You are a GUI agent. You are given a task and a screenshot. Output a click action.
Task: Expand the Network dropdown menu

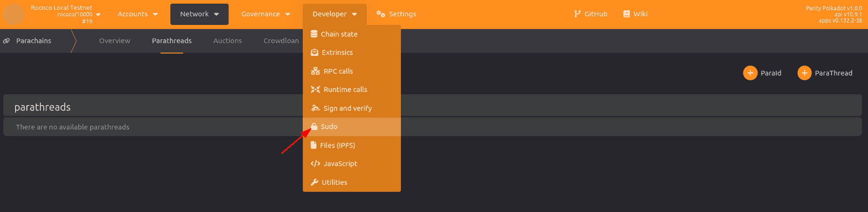[x=200, y=14]
